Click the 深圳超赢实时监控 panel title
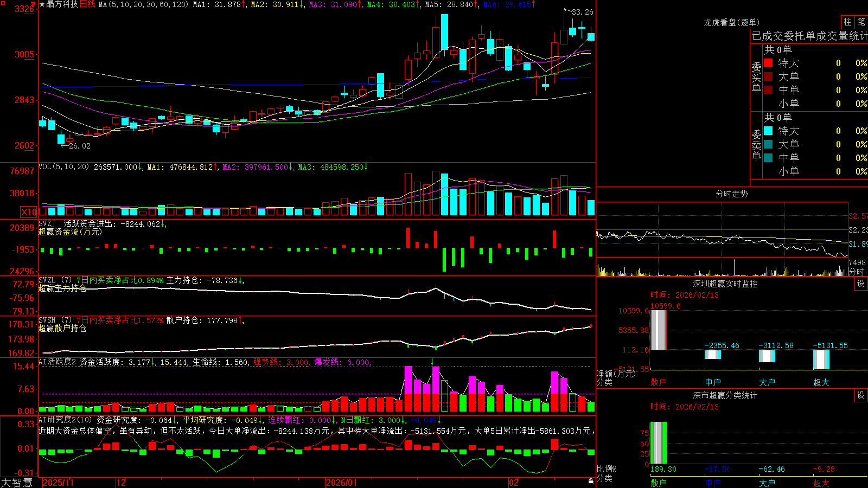Image resolution: width=868 pixels, height=488 pixels. pyautogui.click(x=725, y=284)
